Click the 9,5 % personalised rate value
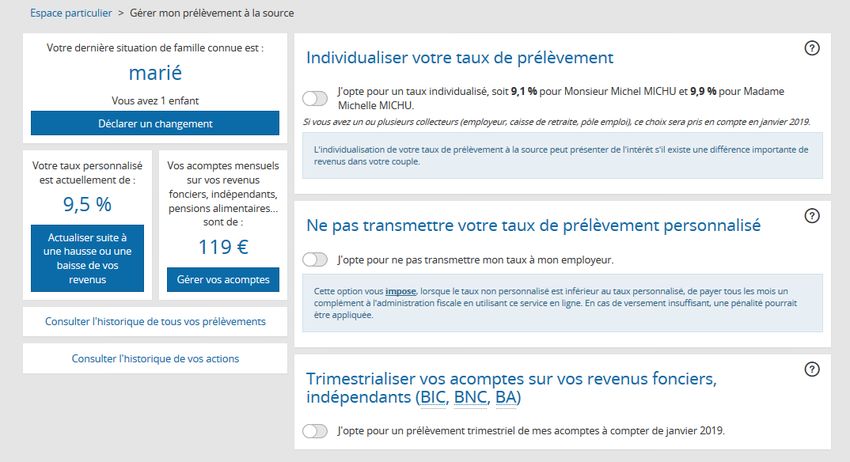Screen dimensions: 850x462 click(x=88, y=205)
